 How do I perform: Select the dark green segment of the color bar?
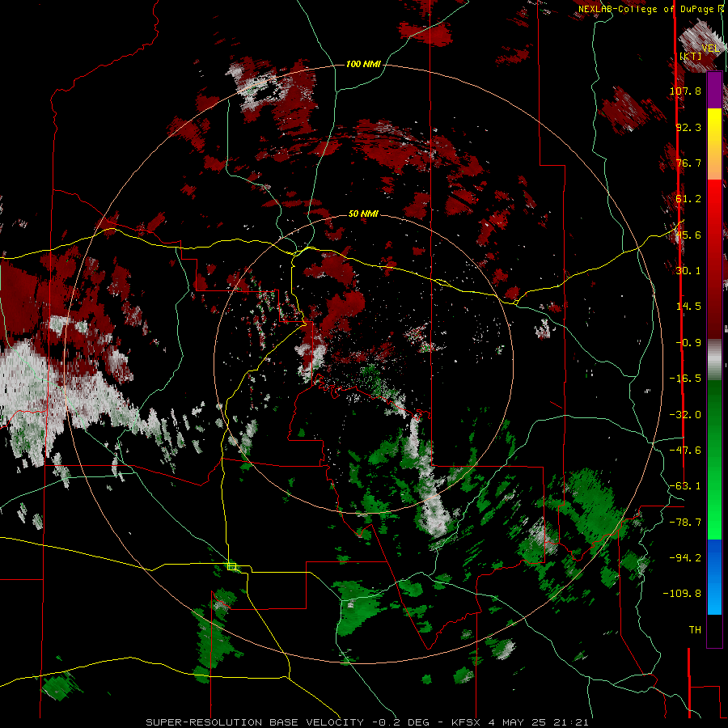[714, 408]
